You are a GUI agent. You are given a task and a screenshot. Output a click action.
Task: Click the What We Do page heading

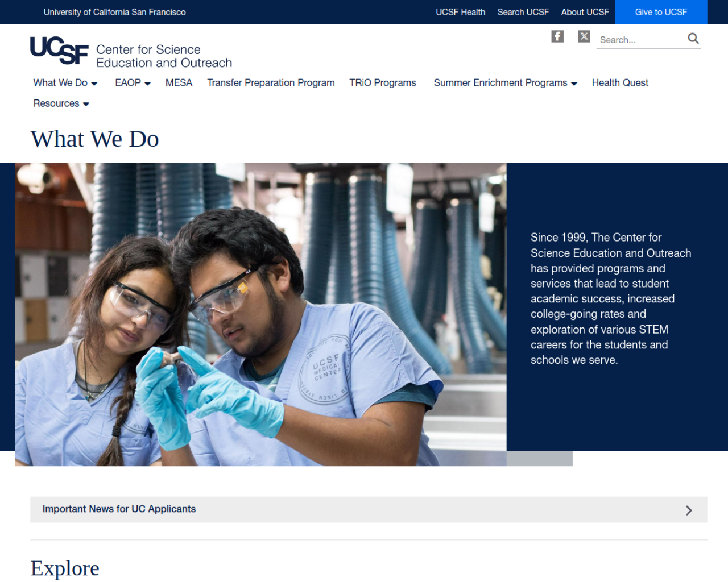pos(95,139)
